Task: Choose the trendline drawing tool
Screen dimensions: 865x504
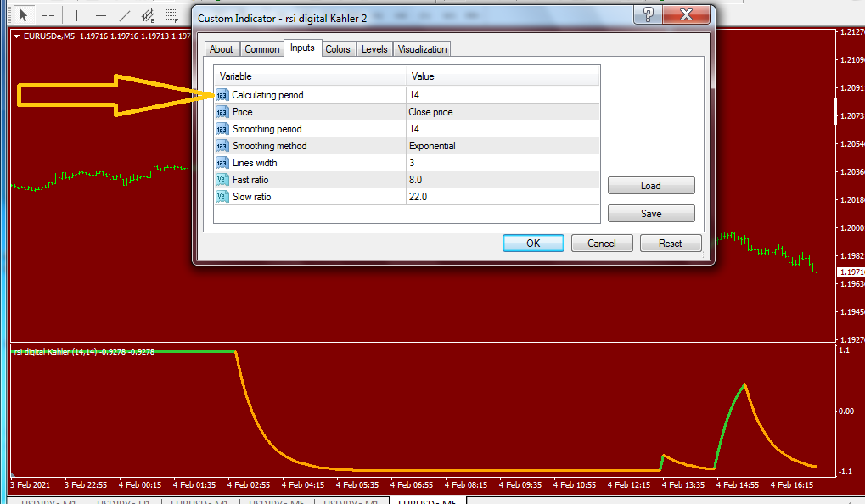Action: pos(125,15)
